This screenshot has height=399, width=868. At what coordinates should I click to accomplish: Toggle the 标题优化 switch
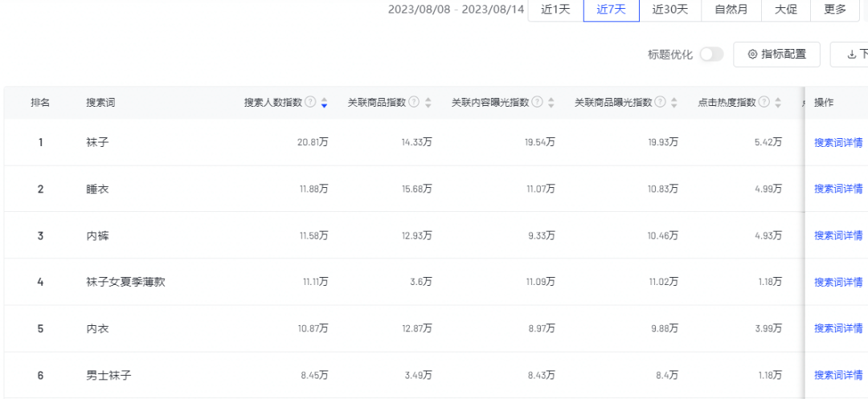coord(711,55)
